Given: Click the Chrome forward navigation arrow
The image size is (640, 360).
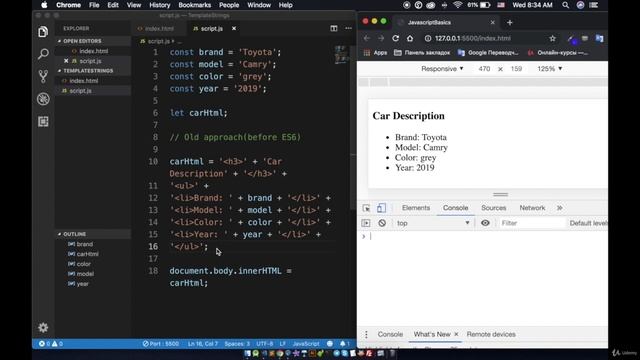Looking at the screenshot, I should point(381,38).
